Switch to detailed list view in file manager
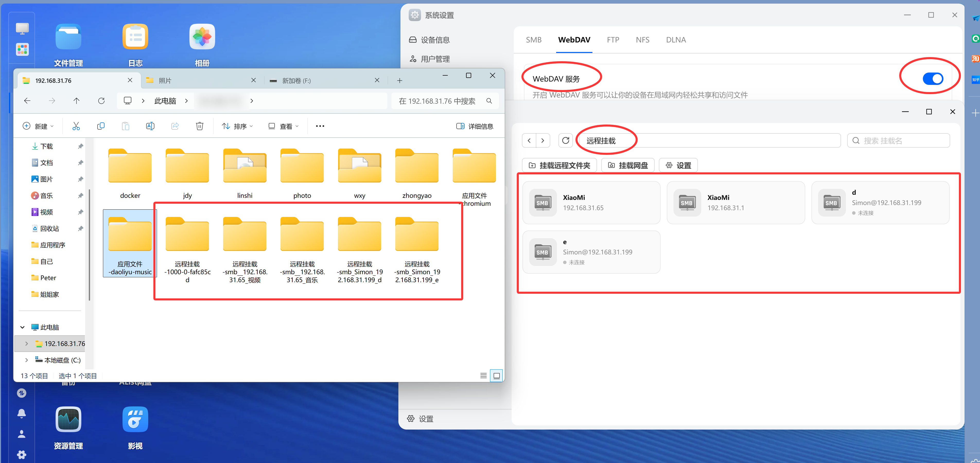Image resolution: width=980 pixels, height=463 pixels. click(x=483, y=376)
